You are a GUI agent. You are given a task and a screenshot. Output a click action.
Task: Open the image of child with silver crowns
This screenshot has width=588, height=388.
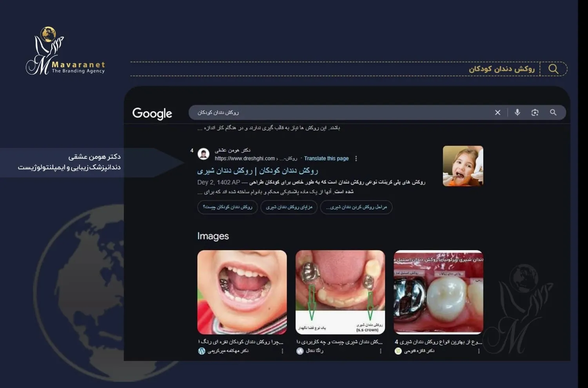242,292
